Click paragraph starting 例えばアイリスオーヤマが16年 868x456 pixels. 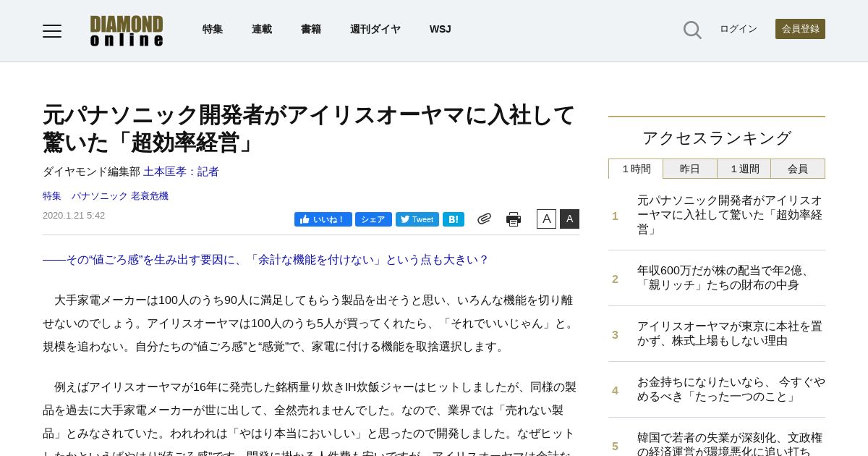pos(310,417)
